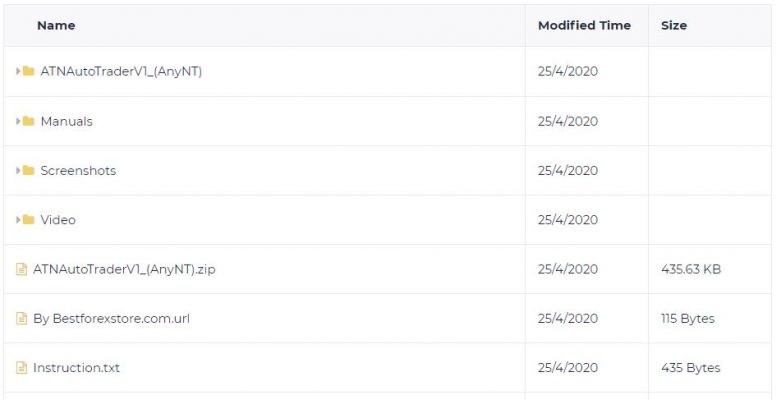This screenshot has width=781, height=400.
Task: Select the Manuals folder name
Action: click(x=66, y=121)
